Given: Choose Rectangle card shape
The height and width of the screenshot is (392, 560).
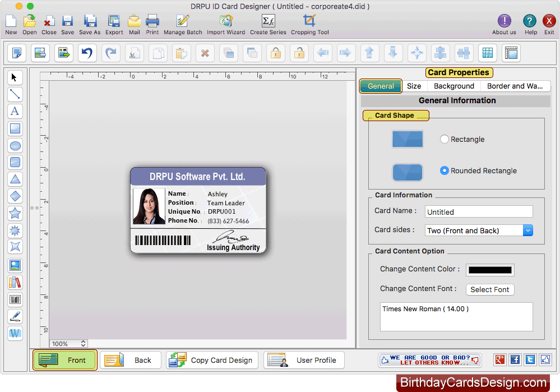Looking at the screenshot, I should pos(445,139).
